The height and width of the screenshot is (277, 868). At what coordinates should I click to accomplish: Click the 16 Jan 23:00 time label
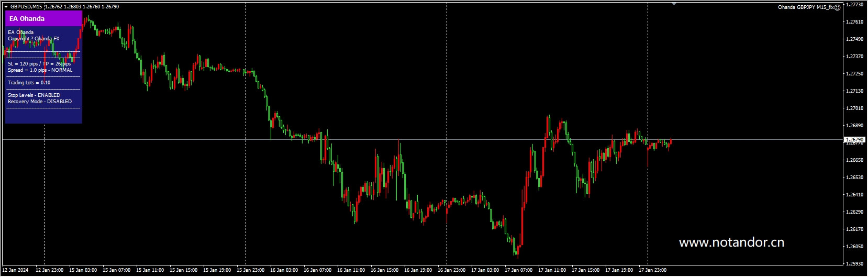[452, 270]
